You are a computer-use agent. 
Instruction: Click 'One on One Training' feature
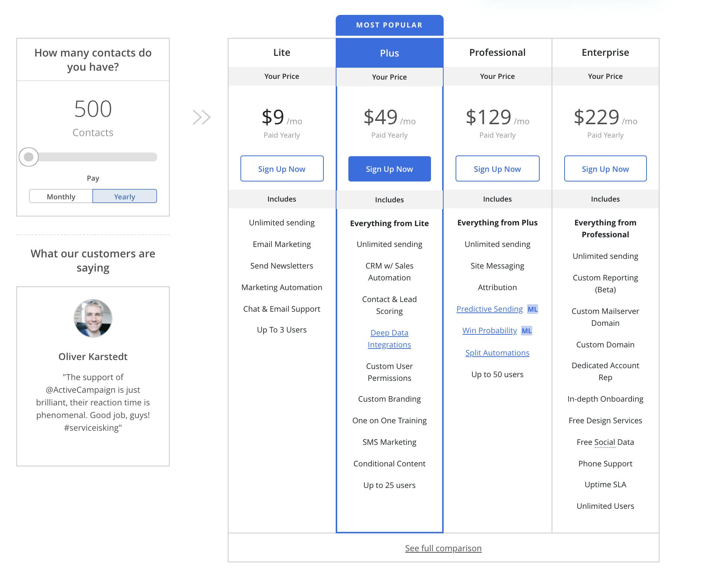pyautogui.click(x=389, y=421)
